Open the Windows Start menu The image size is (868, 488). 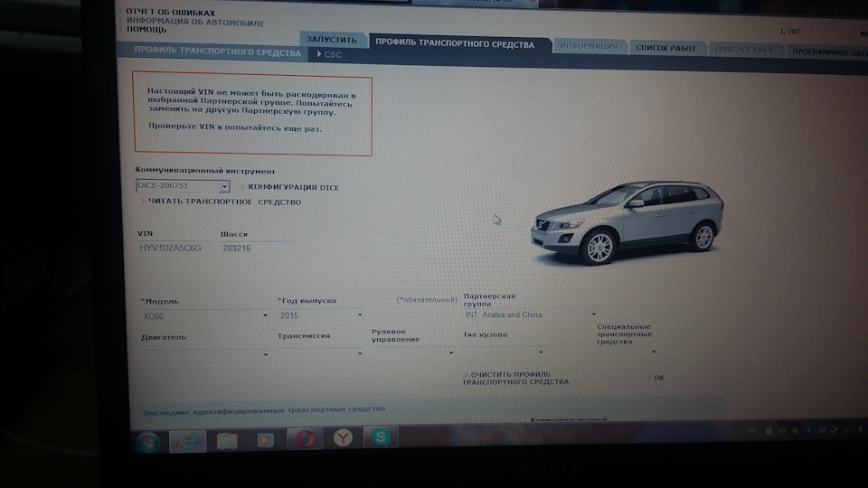tap(147, 440)
